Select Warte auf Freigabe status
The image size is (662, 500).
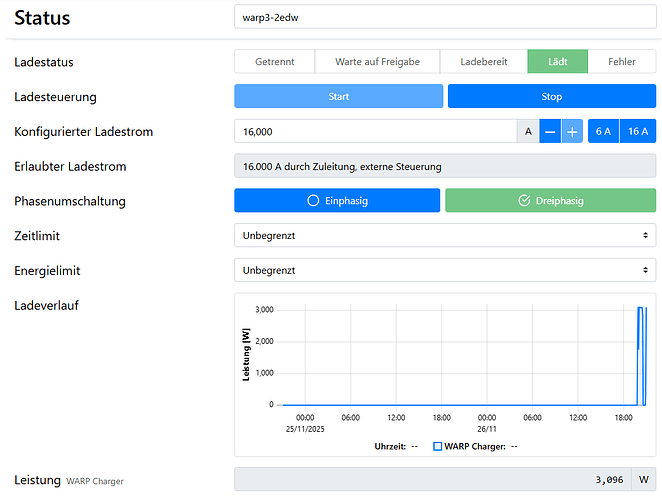pyautogui.click(x=377, y=62)
